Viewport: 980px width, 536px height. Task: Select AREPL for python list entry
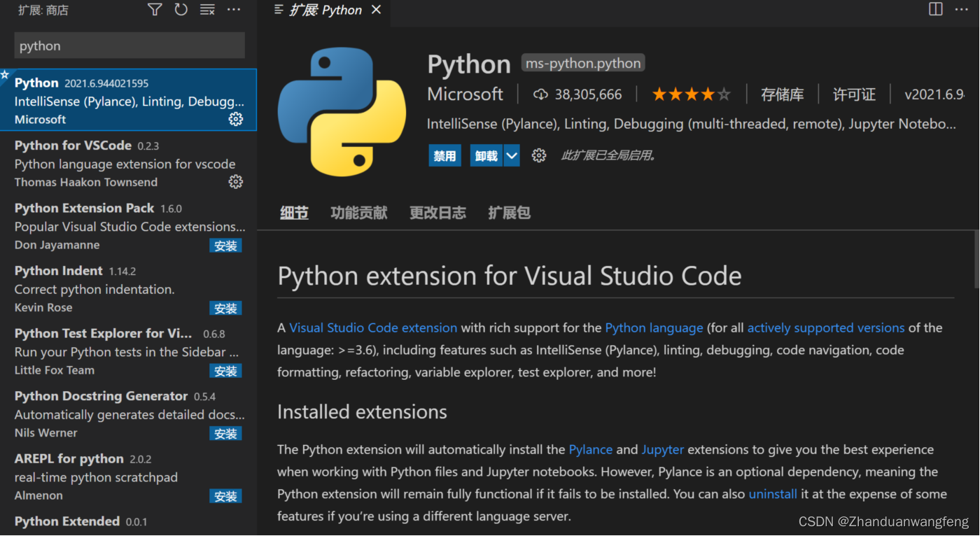[x=128, y=477]
